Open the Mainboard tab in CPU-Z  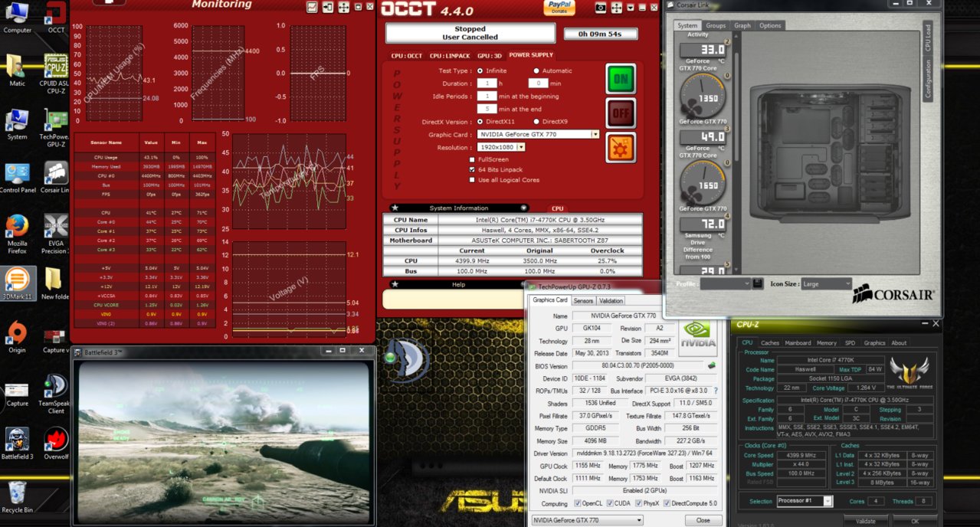coord(798,343)
